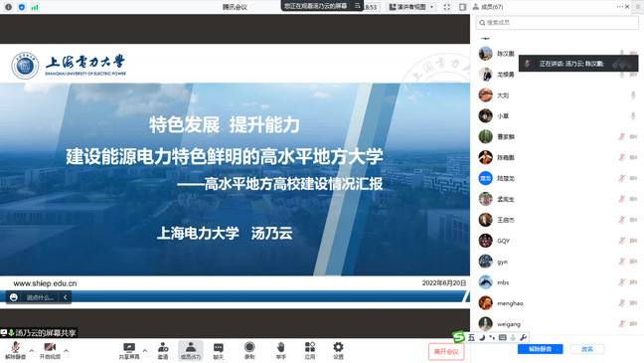Expand video options arrow beside 开启视频

tap(67, 351)
